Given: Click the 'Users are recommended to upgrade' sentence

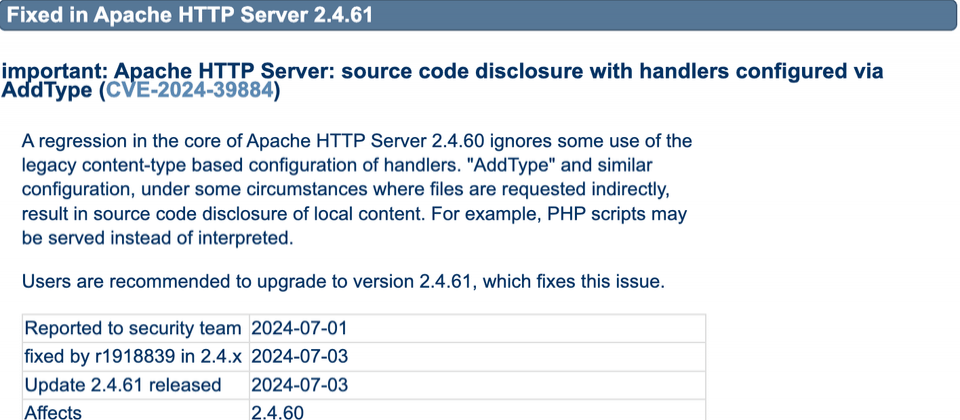Looking at the screenshot, I should pyautogui.click(x=343, y=282).
